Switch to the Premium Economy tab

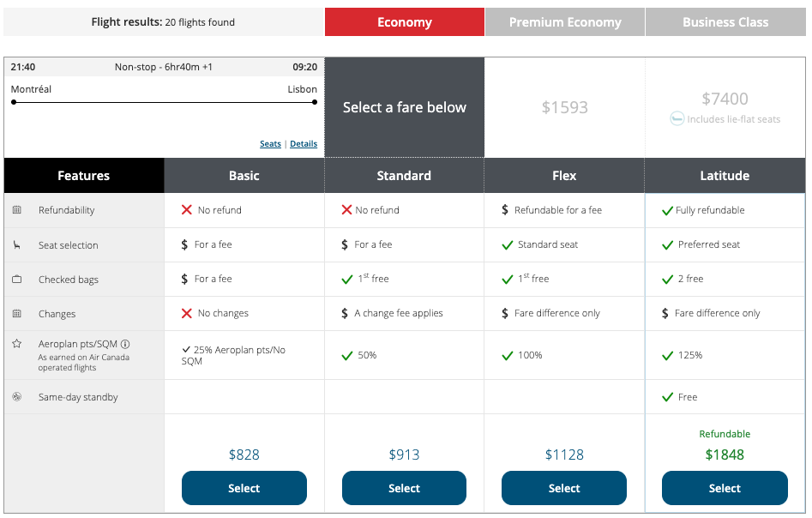(565, 22)
